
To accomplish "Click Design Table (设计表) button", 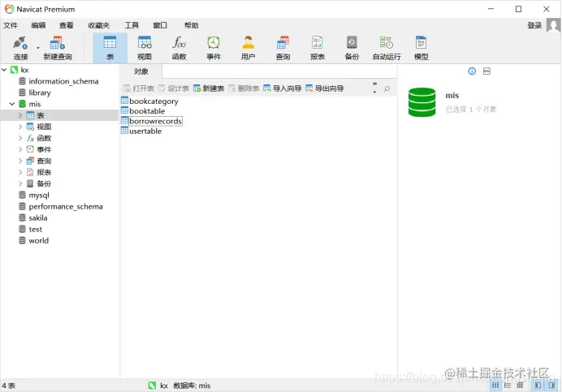I will (x=174, y=88).
